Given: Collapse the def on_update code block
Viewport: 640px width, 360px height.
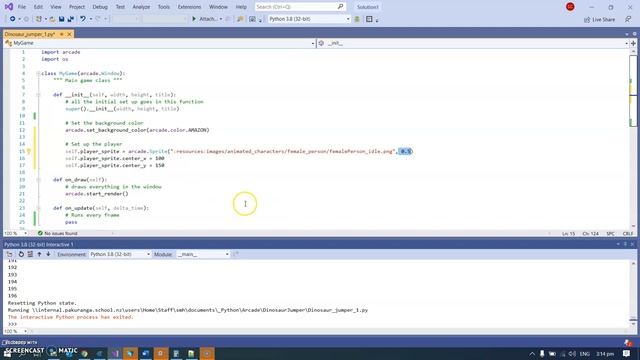Looking at the screenshot, I should (x=38, y=208).
